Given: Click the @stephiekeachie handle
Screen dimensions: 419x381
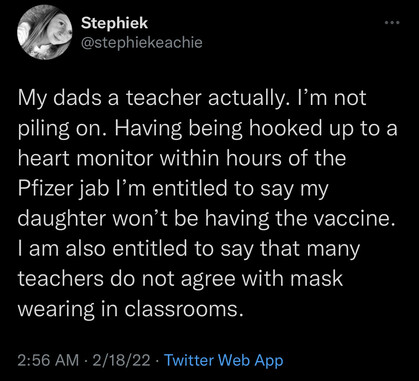Looking at the screenshot, I should coord(142,42).
